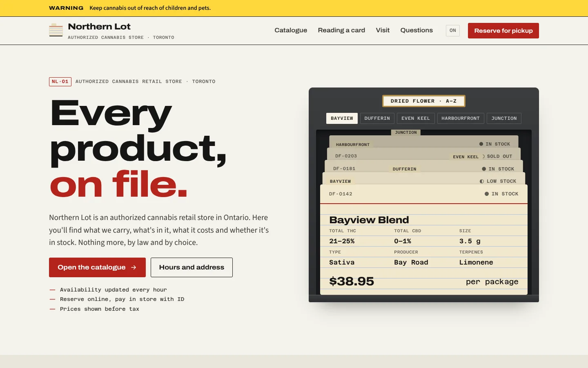This screenshot has width=588, height=368.
Task: Click the Junction card label atop the stack
Action: pyautogui.click(x=406, y=132)
